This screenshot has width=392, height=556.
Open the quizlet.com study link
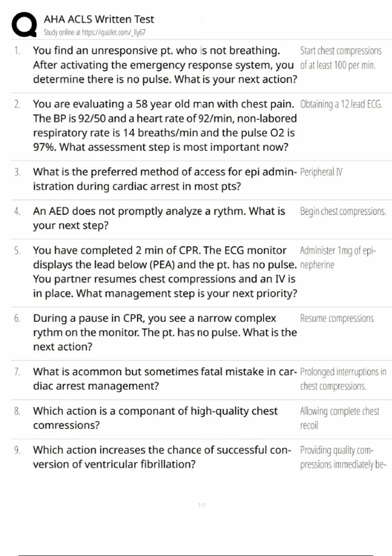95,32
